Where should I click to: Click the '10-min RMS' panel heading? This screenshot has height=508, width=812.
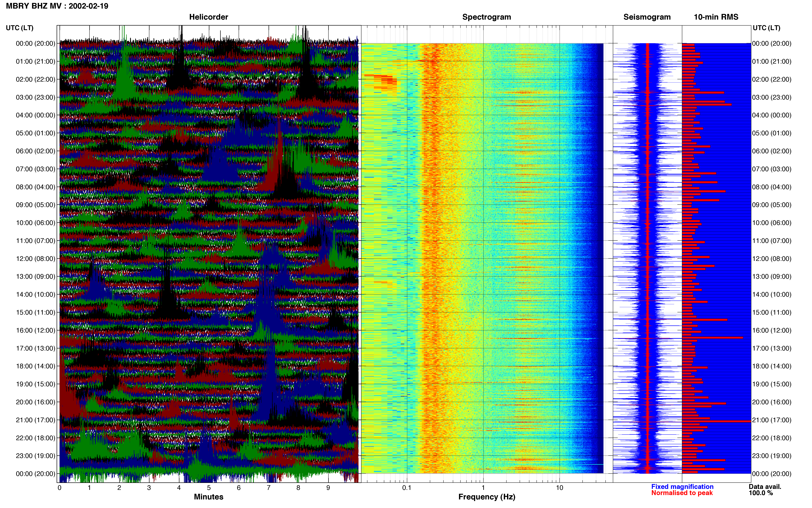(716, 17)
